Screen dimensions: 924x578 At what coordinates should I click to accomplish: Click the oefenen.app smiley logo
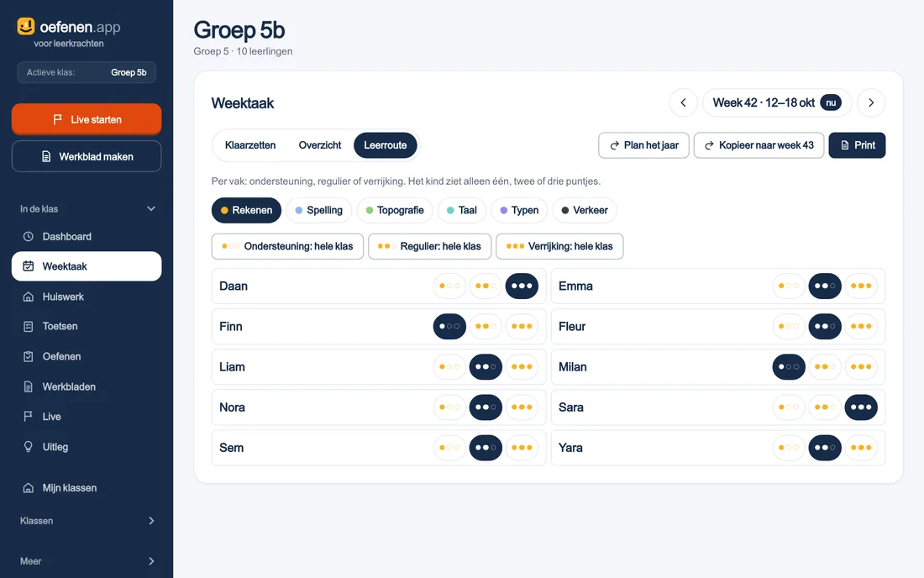coord(26,26)
